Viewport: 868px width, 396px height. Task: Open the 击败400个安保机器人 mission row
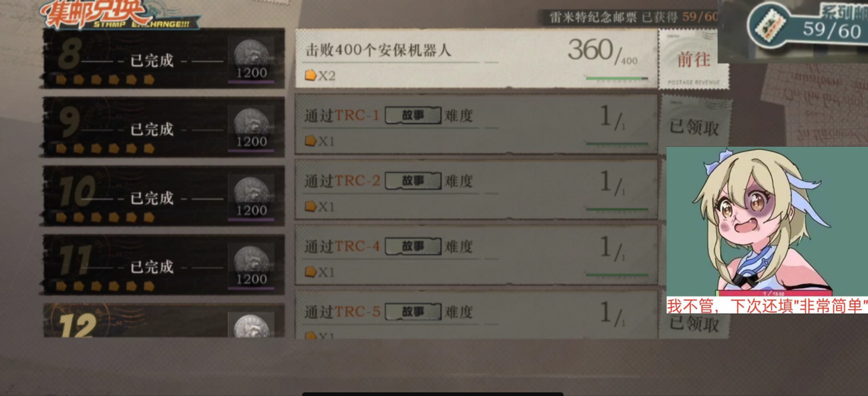click(476, 58)
